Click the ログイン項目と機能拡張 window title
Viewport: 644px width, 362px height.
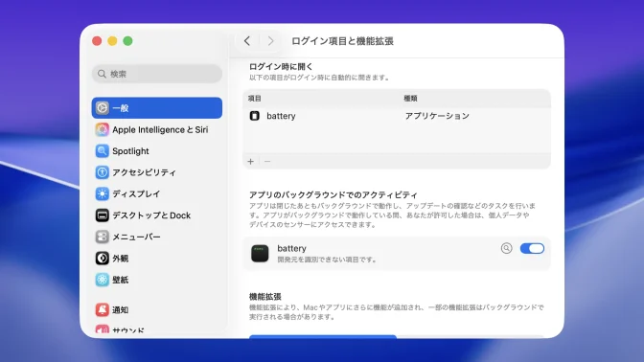coord(342,41)
